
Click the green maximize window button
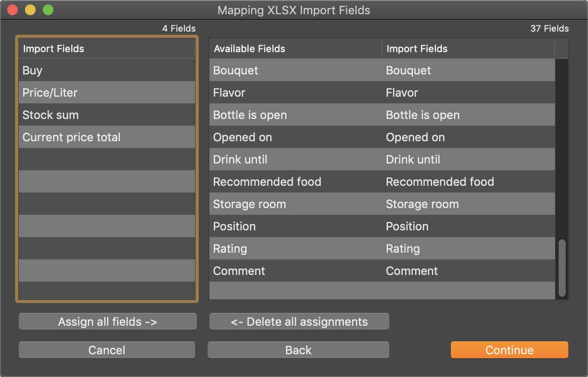click(48, 10)
